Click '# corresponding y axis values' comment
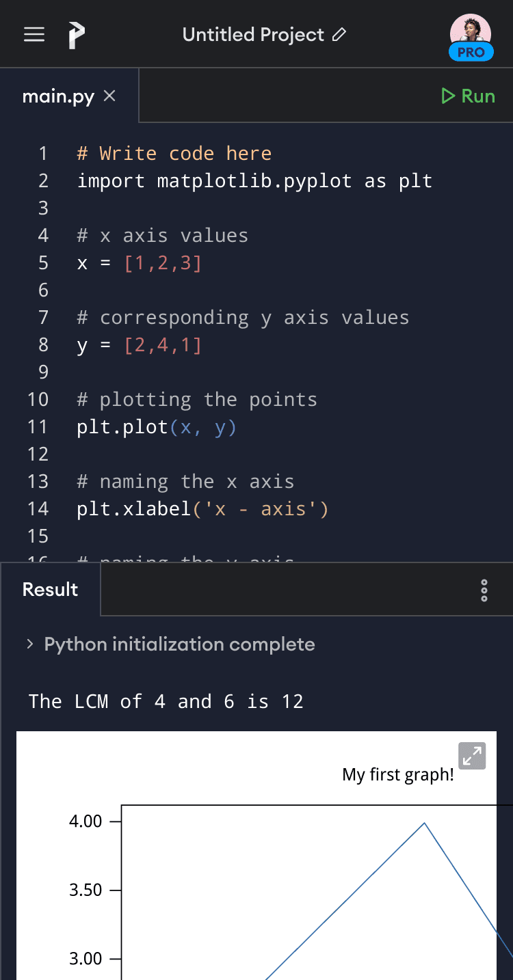Image resolution: width=513 pixels, height=980 pixels. tap(243, 317)
